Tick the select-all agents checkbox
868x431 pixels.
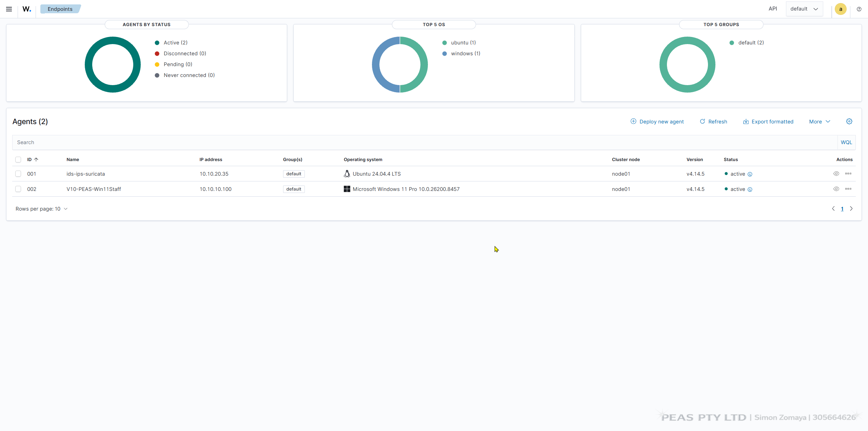18,159
